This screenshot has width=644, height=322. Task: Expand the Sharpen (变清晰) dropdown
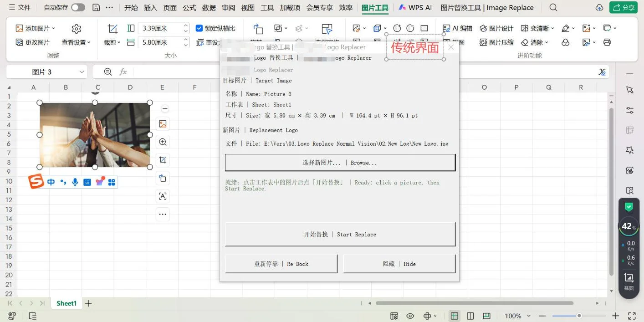click(x=552, y=28)
